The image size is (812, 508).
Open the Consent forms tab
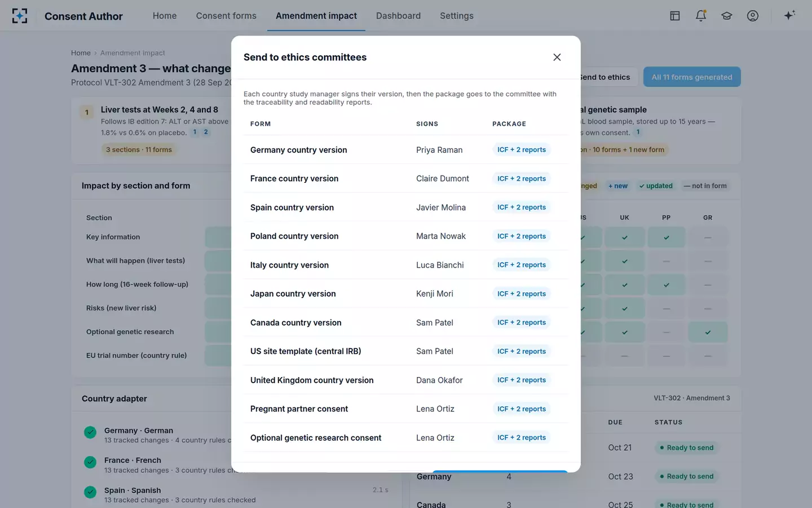tap(226, 16)
